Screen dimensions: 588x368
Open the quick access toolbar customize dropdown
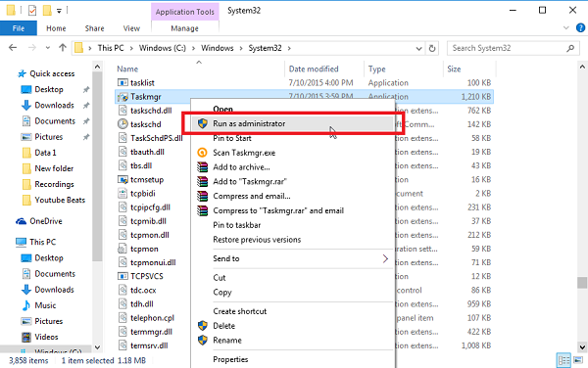[59, 11]
